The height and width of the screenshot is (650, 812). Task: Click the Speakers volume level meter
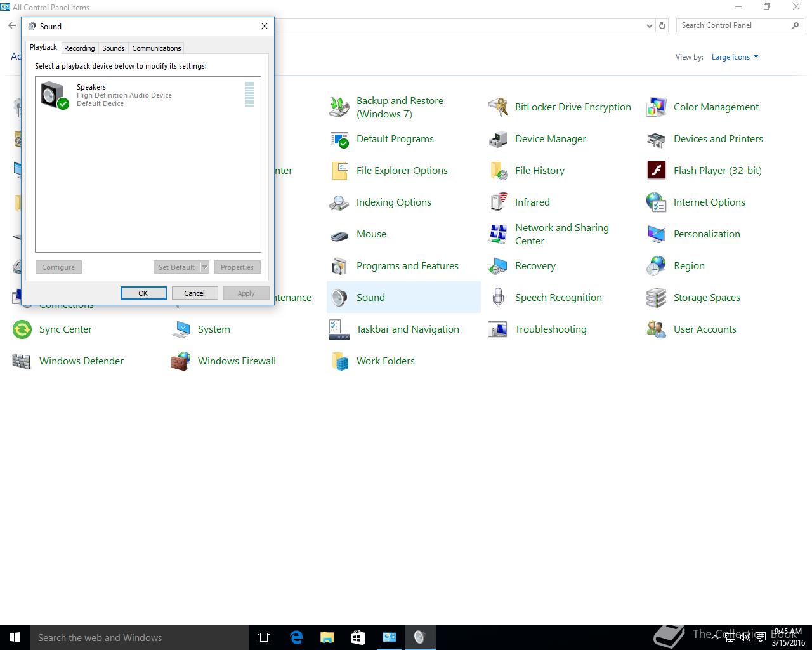tap(249, 94)
